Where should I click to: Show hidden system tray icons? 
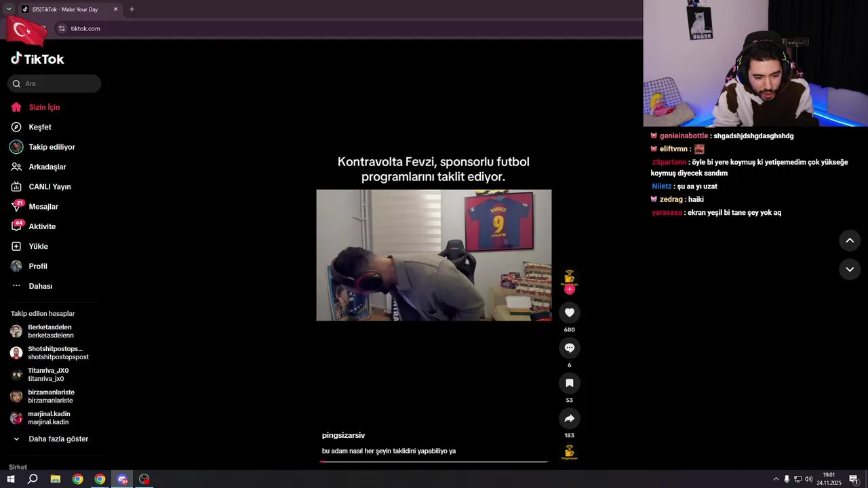(776, 479)
